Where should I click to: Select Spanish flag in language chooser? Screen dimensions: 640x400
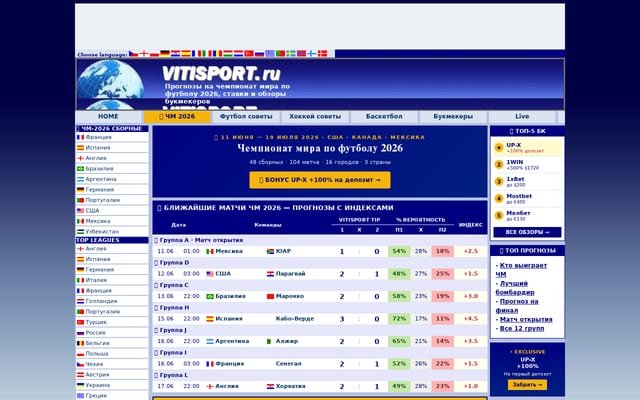point(186,53)
